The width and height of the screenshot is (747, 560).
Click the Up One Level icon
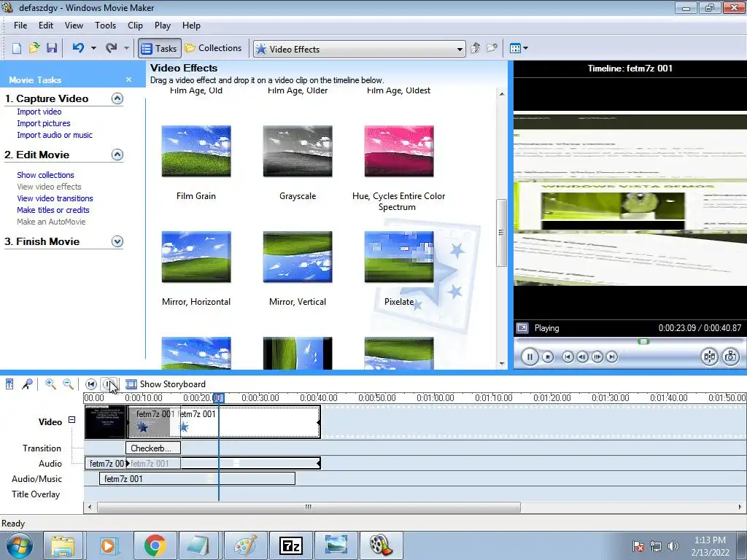476,48
